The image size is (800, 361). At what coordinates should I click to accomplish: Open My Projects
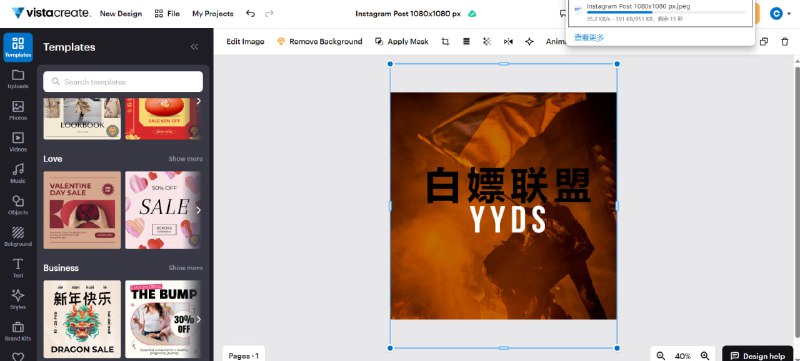[x=213, y=14]
